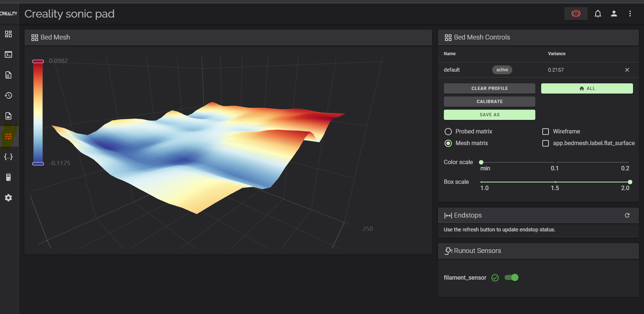
Task: Delete the default mesh profile
Action: click(627, 70)
